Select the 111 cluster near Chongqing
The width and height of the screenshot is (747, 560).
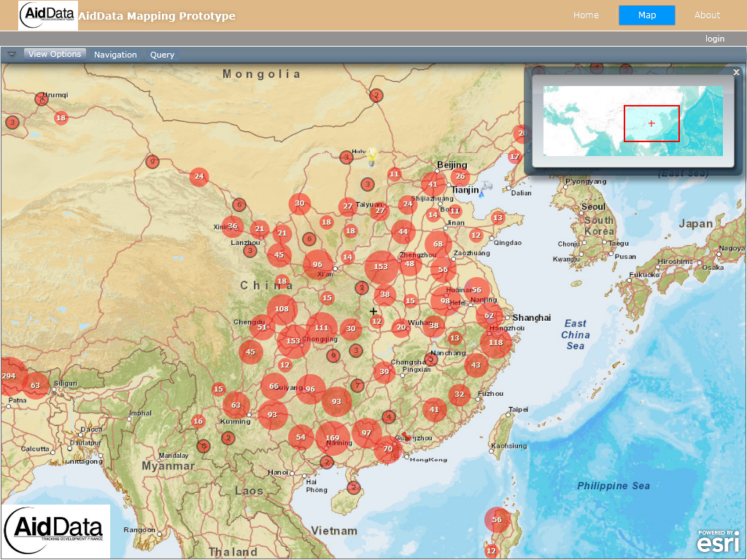pos(322,327)
